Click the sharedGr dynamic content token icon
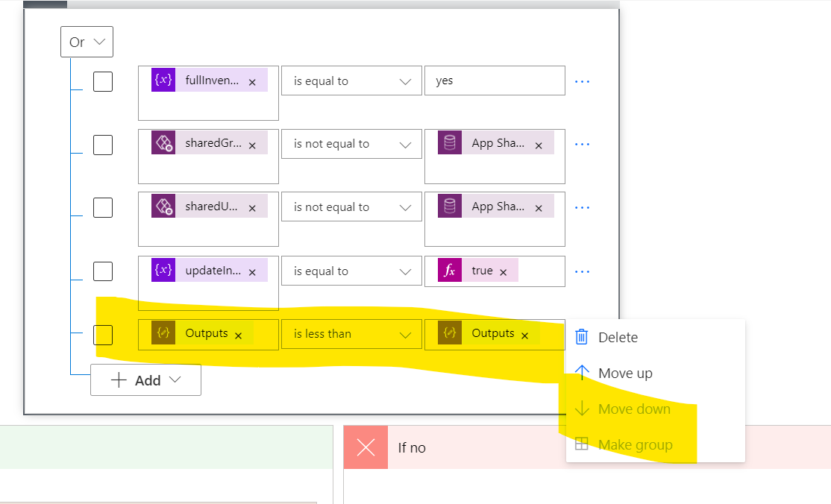This screenshot has width=831, height=504. coord(163,142)
